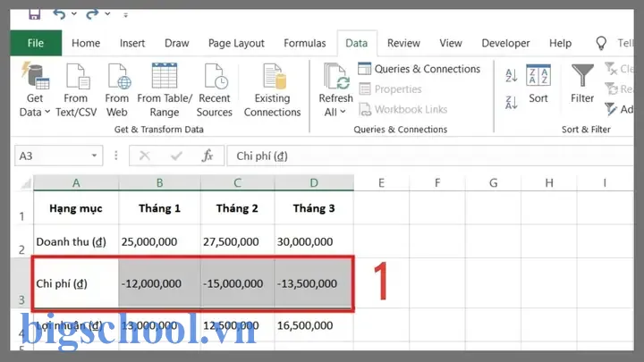Click the Redo arrow icon
The image size is (644, 362).
pyautogui.click(x=92, y=14)
